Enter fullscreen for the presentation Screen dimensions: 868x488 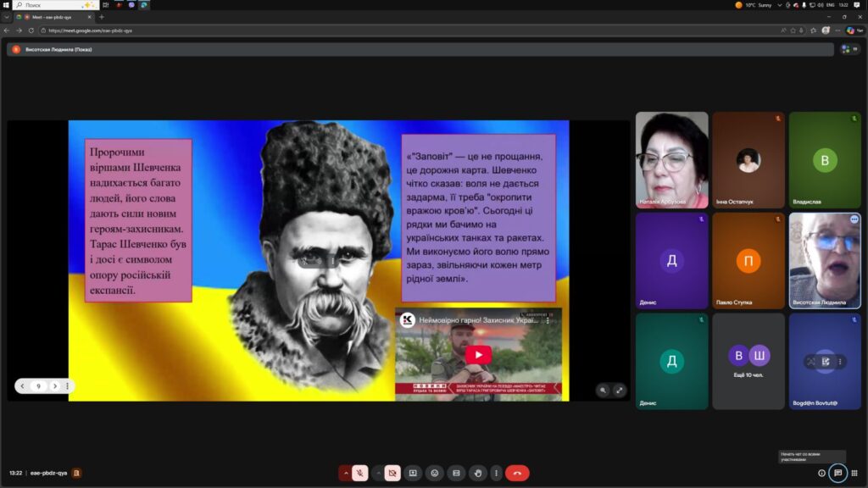[x=619, y=391]
